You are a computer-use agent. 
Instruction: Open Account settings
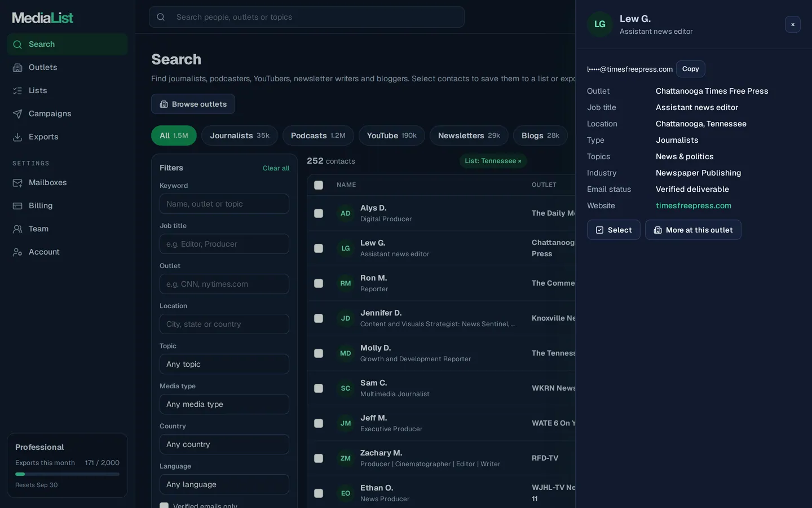[67, 252]
